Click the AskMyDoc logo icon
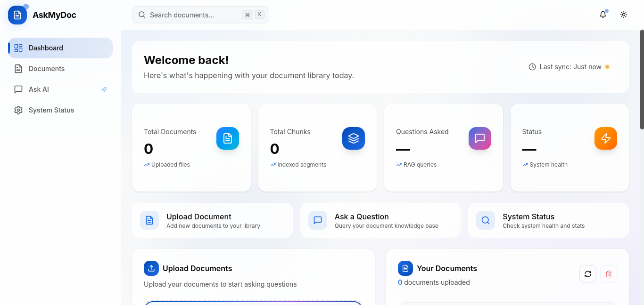Viewport: 644px width, 305px height. (x=17, y=15)
